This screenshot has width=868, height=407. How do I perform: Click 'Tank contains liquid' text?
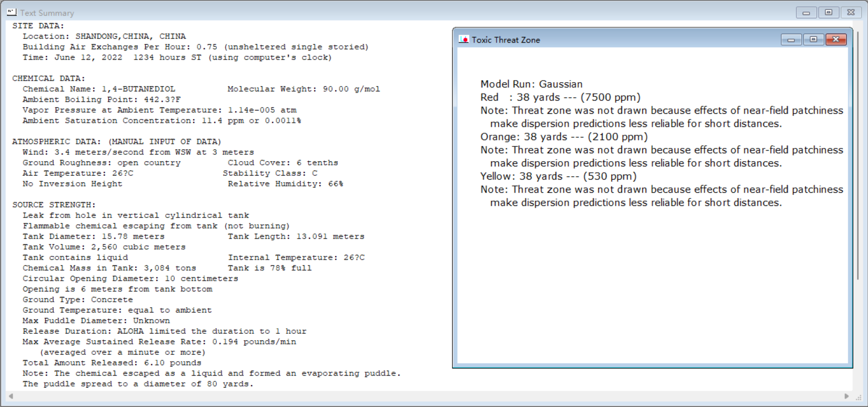point(75,257)
